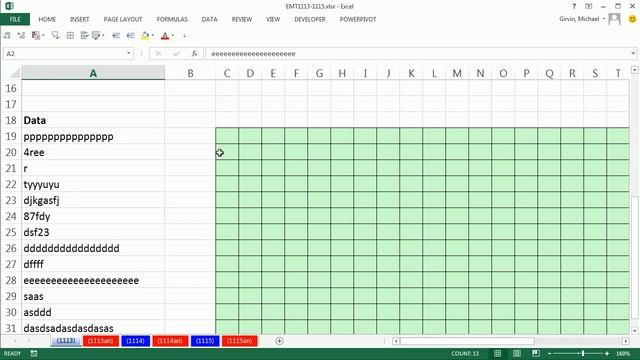640x360 pixels.
Task: Open the (1114an) sheet tab
Action: click(170, 341)
